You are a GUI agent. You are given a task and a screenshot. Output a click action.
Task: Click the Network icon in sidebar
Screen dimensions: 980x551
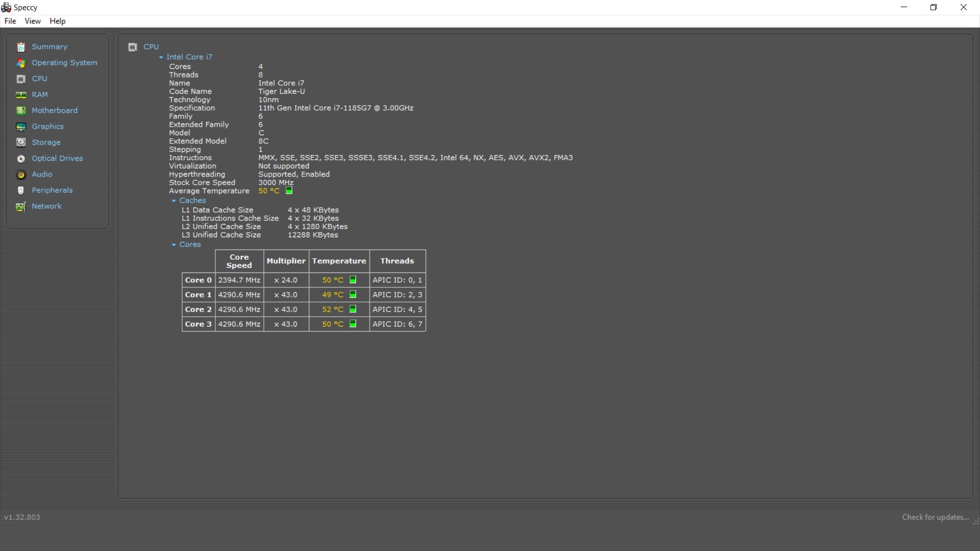21,207
